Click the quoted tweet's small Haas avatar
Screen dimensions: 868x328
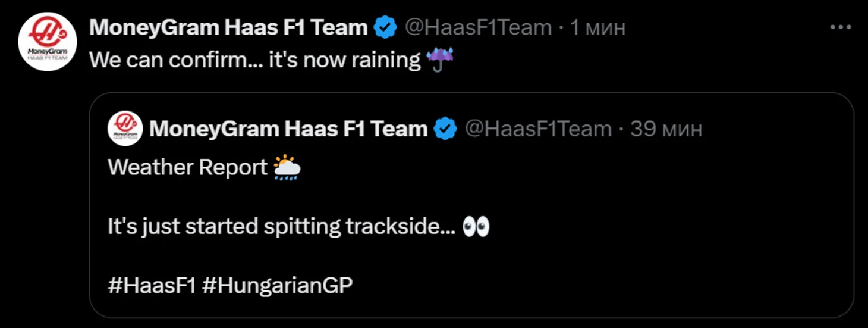click(125, 129)
